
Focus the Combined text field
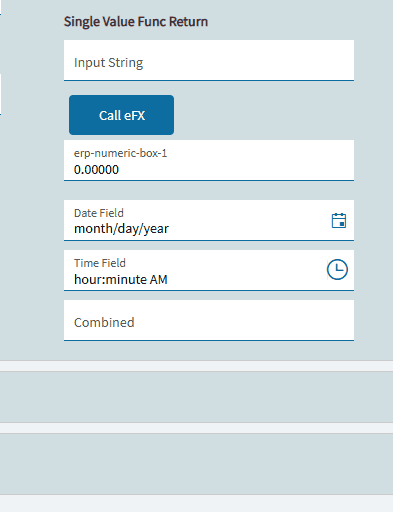(x=209, y=320)
